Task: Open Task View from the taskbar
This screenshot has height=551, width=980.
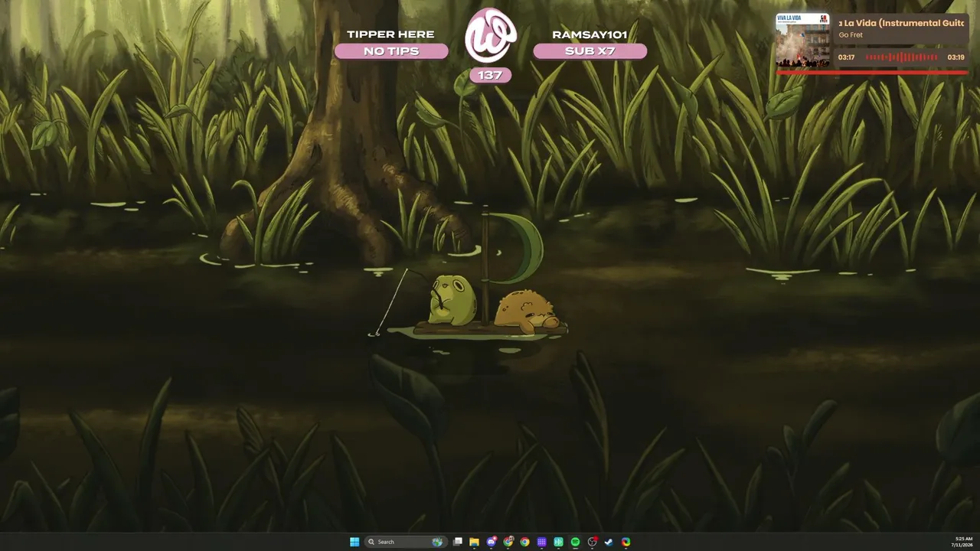Action: [458, 542]
